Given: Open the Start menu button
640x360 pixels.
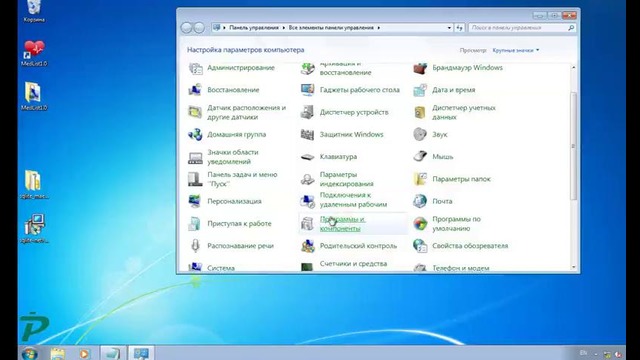Looking at the screenshot, I should click(30, 353).
